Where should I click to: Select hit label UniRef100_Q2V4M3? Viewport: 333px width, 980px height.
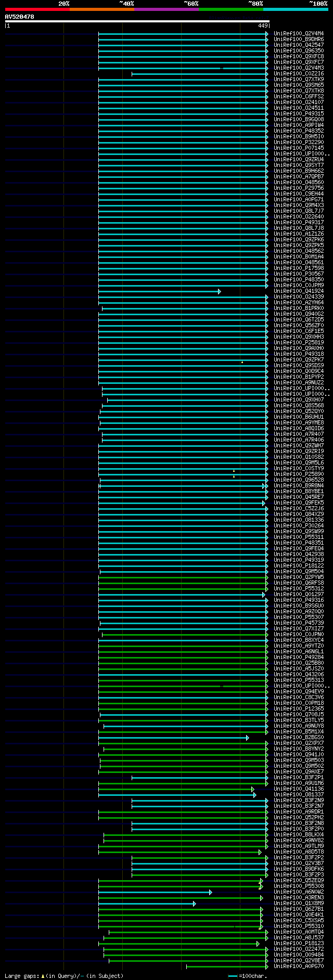pyautogui.click(x=299, y=68)
